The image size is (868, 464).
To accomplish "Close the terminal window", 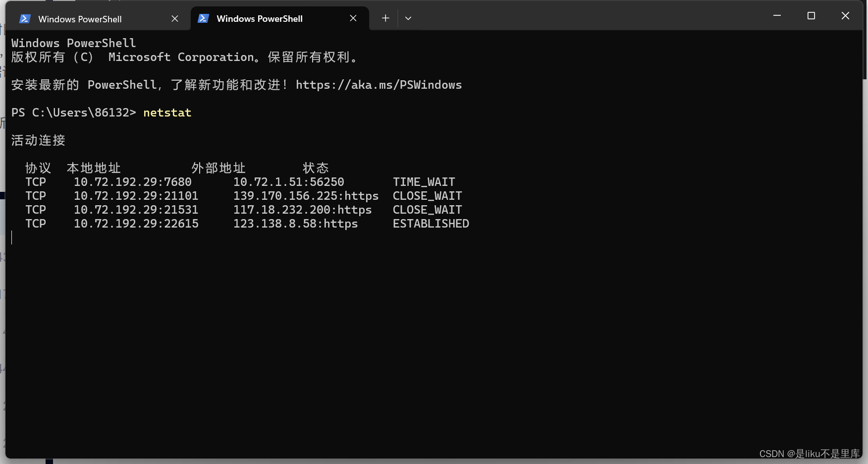I will tap(845, 16).
